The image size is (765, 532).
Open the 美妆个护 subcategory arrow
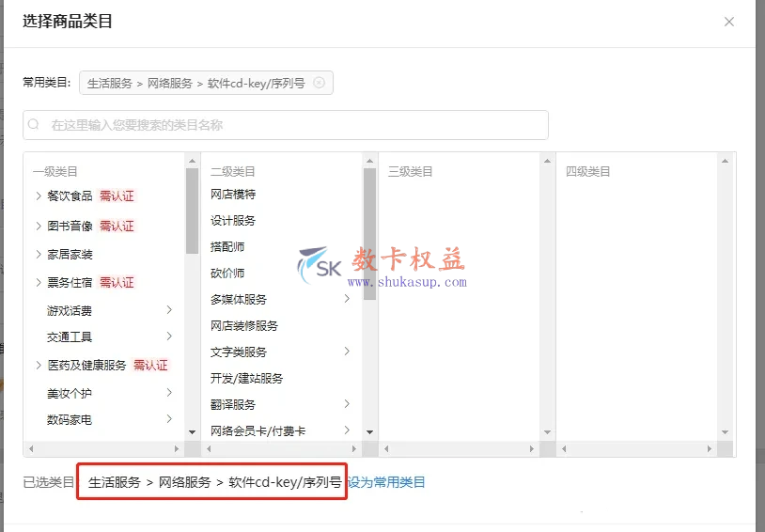point(169,392)
